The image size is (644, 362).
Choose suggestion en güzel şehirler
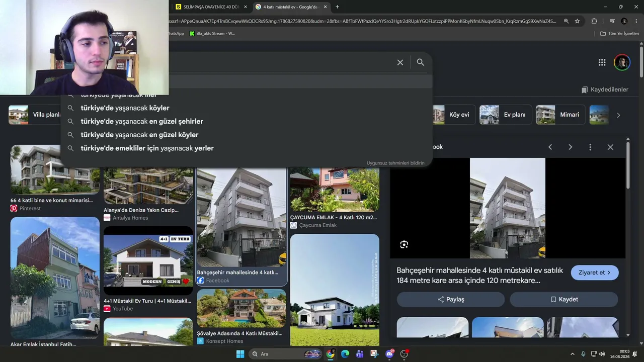pyautogui.click(x=247, y=121)
